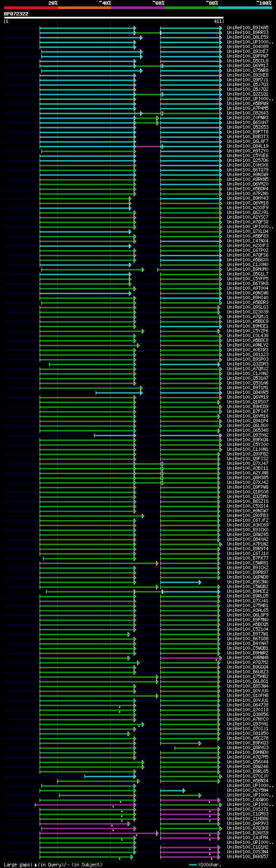Select hit UniRef100_Q84L19
This screenshot has width=276, height=868.
click(248, 146)
